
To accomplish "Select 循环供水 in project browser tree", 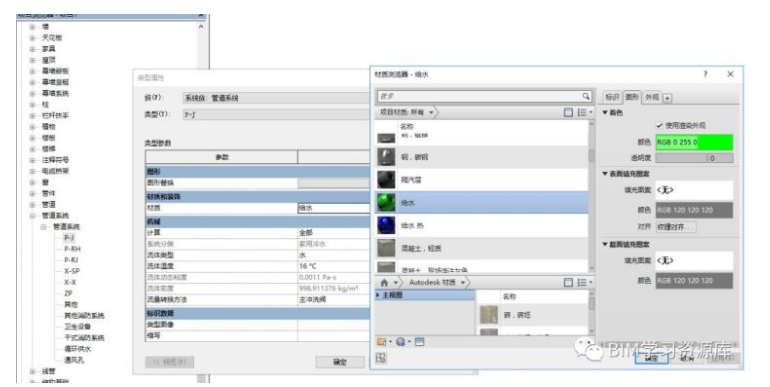I will [x=78, y=349].
